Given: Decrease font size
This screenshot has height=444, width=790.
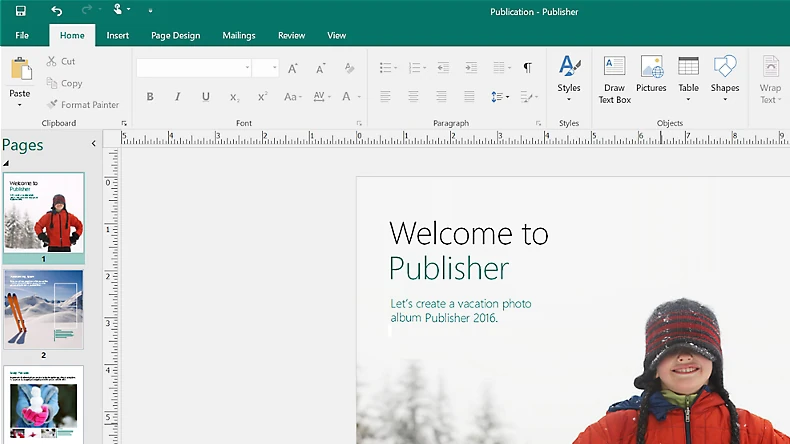Looking at the screenshot, I should 320,68.
